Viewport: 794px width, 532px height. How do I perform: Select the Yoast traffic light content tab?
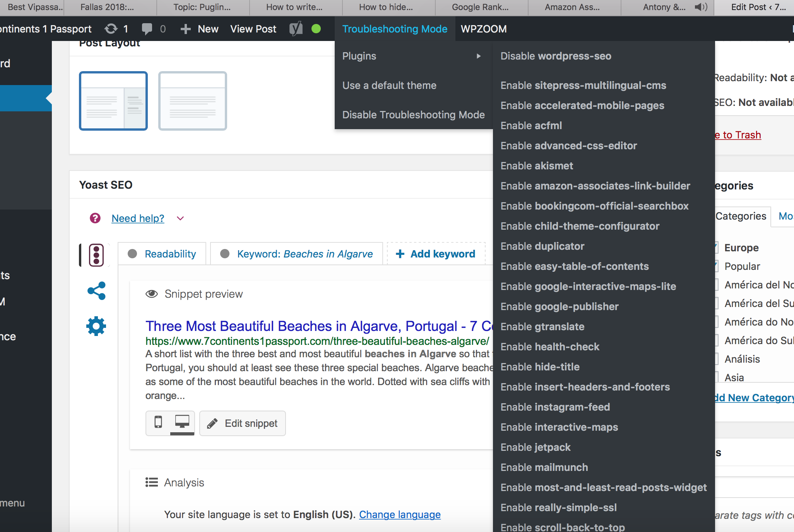[x=96, y=255]
